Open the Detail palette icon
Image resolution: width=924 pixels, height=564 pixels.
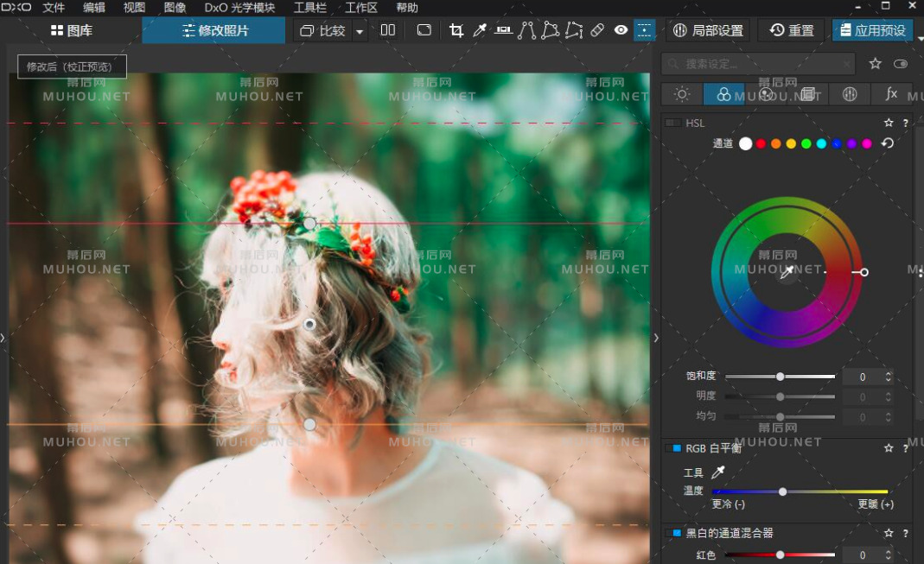766,94
